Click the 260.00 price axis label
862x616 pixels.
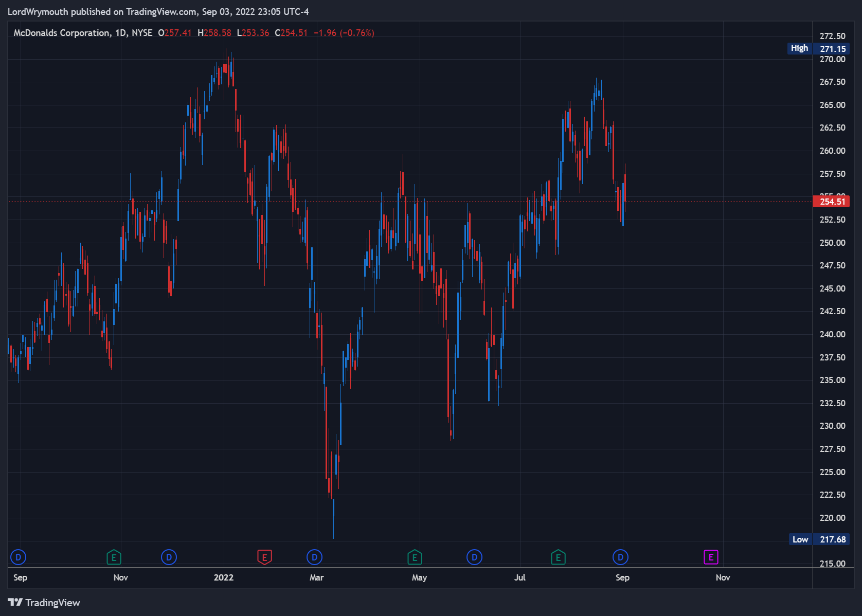click(832, 151)
